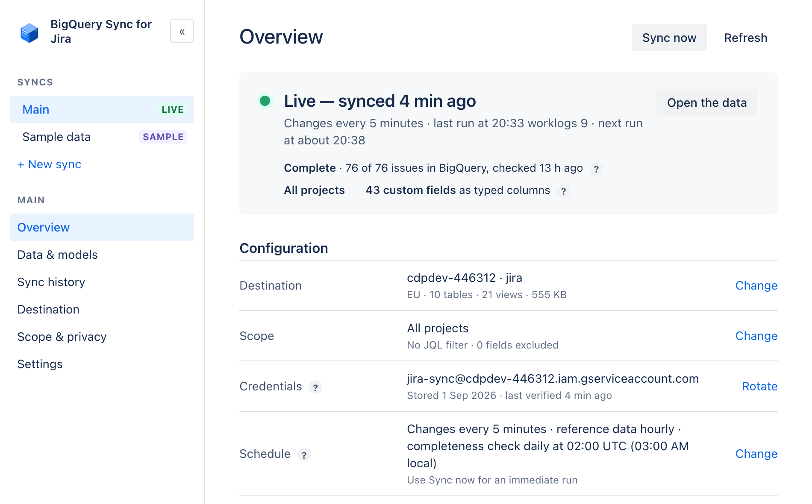Click destination text 'cdpdev-446312 · jira'

coord(465,278)
